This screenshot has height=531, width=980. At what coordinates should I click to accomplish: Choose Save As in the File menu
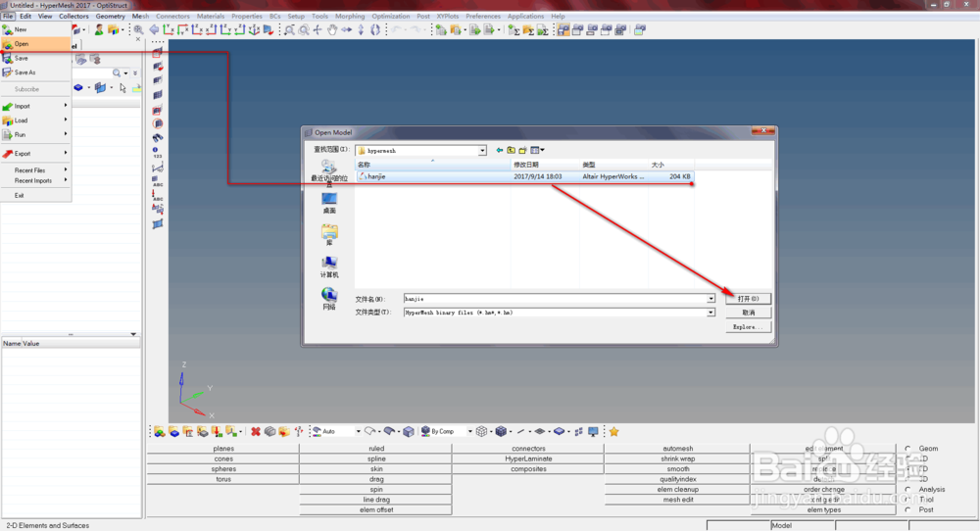35,72
